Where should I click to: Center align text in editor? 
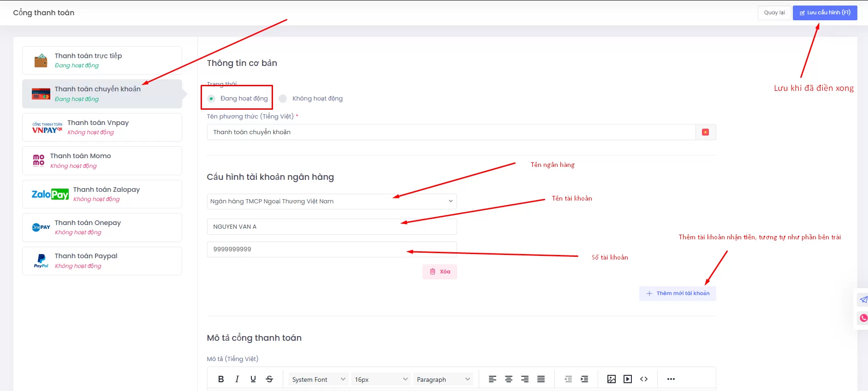[x=509, y=379]
